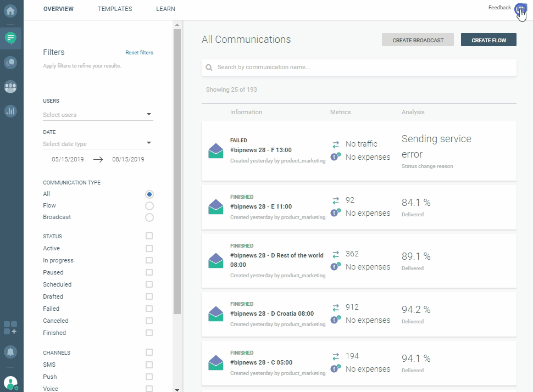533x392 pixels.
Task: Select the Flow communication type radio
Action: [149, 206]
